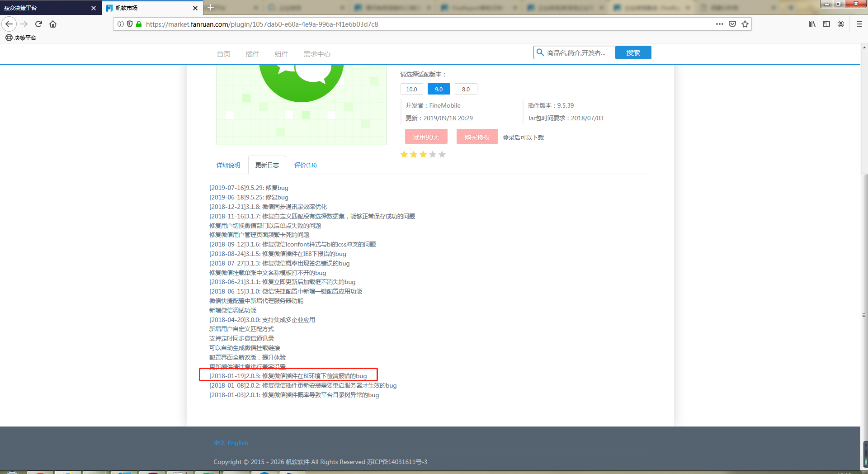The height and width of the screenshot is (474, 868).
Task: Open tracking protection shield icon
Action: pyautogui.click(x=130, y=24)
